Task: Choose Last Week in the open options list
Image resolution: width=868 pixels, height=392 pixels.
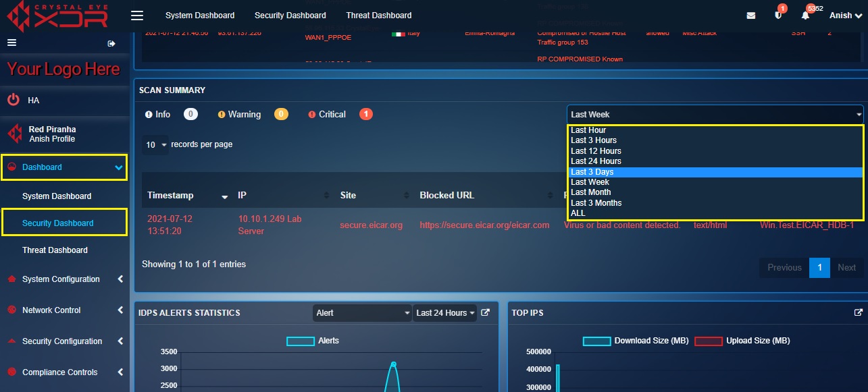Action: coord(715,182)
